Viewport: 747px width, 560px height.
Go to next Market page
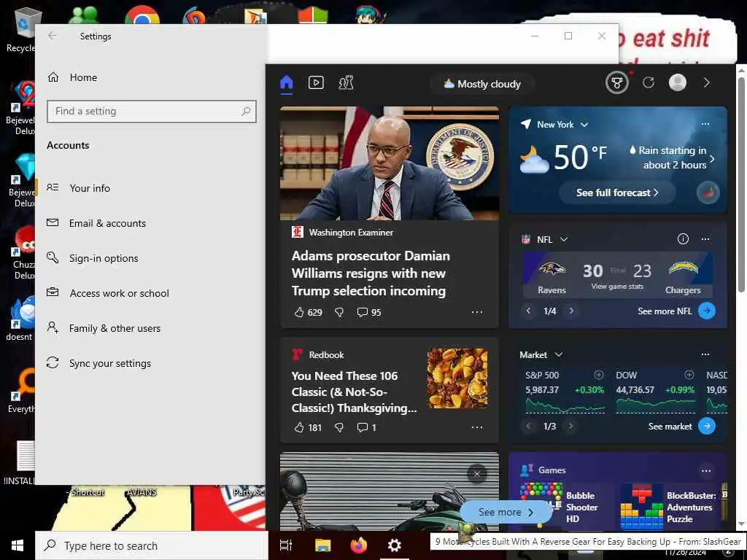coord(570,426)
